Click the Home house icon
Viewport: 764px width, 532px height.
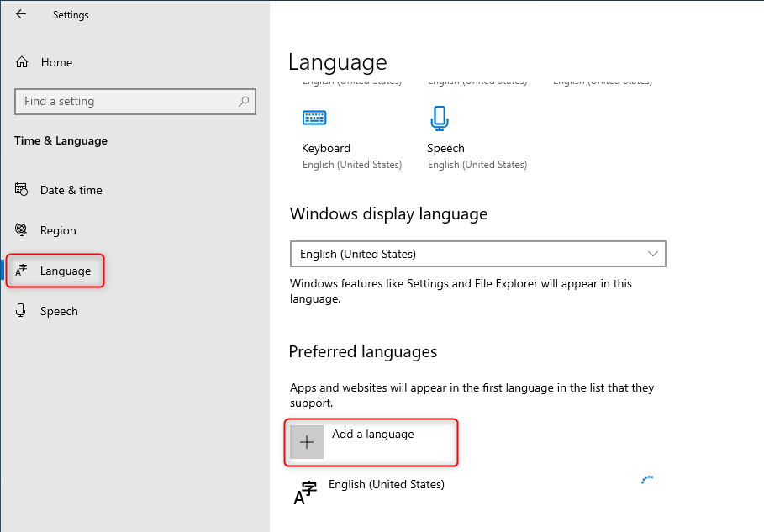(23, 62)
